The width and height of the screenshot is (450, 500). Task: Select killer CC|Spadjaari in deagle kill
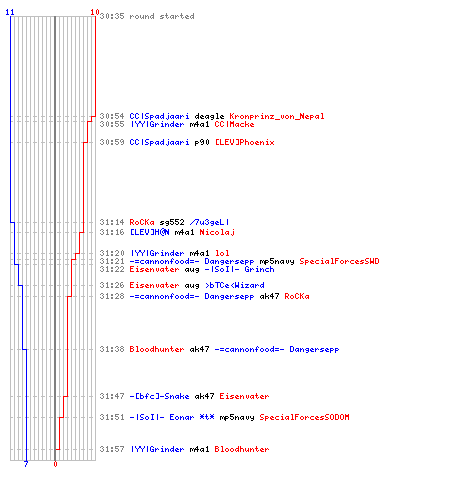click(x=159, y=116)
